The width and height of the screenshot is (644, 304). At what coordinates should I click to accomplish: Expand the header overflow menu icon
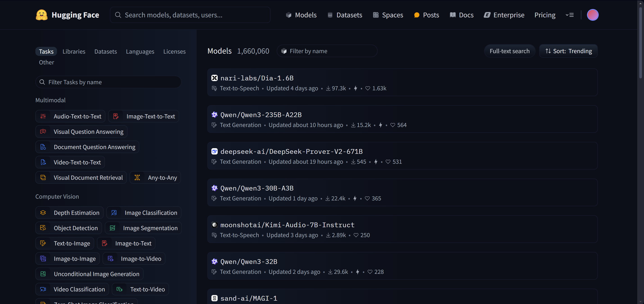tap(569, 15)
